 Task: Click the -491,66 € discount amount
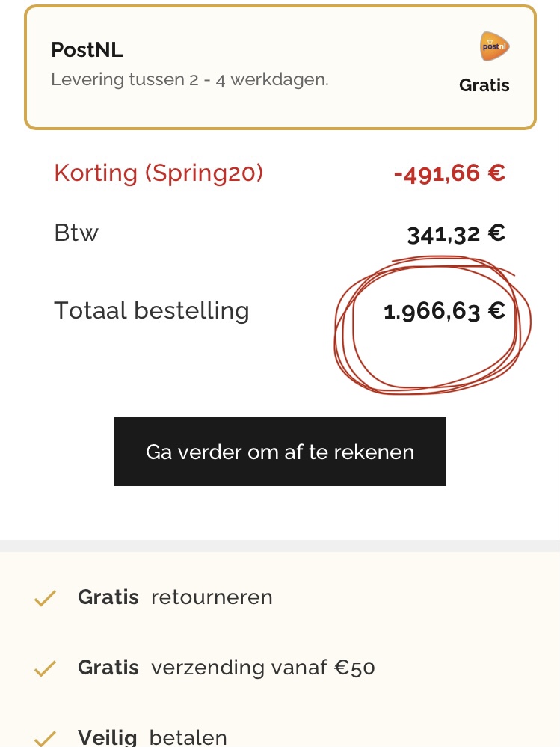pyautogui.click(x=449, y=173)
